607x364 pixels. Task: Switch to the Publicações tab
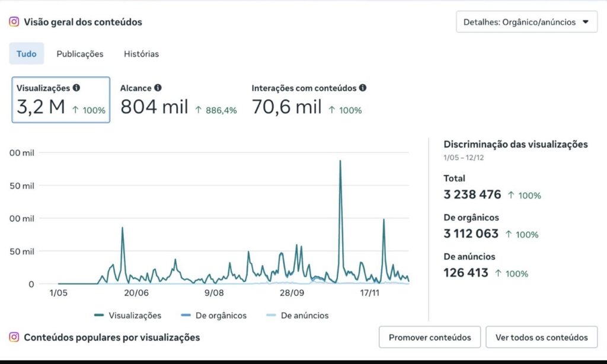80,54
